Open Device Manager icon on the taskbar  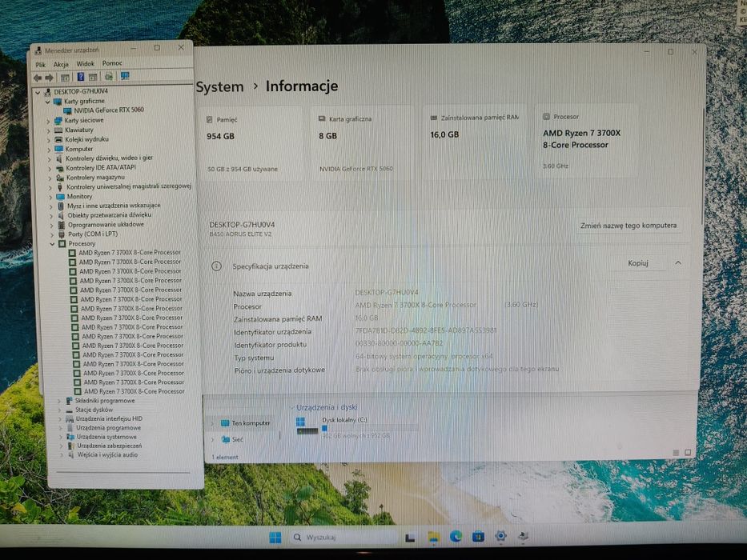(x=523, y=536)
